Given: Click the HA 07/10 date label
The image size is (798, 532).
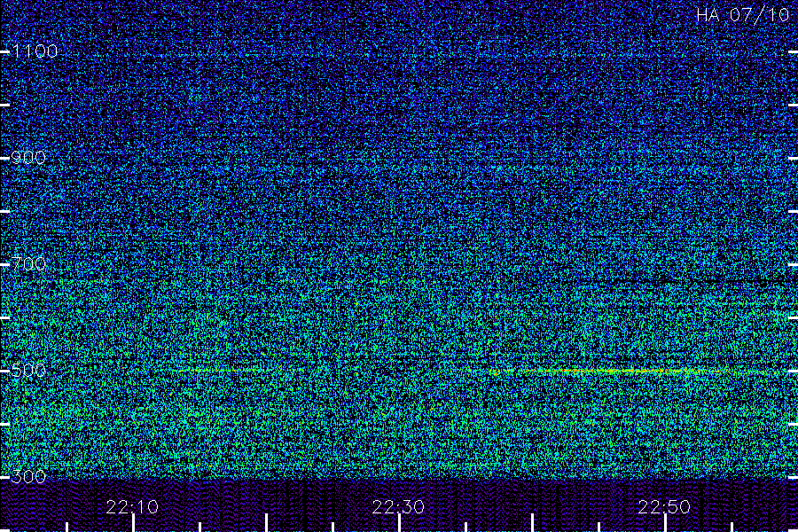Looking at the screenshot, I should coord(742,15).
